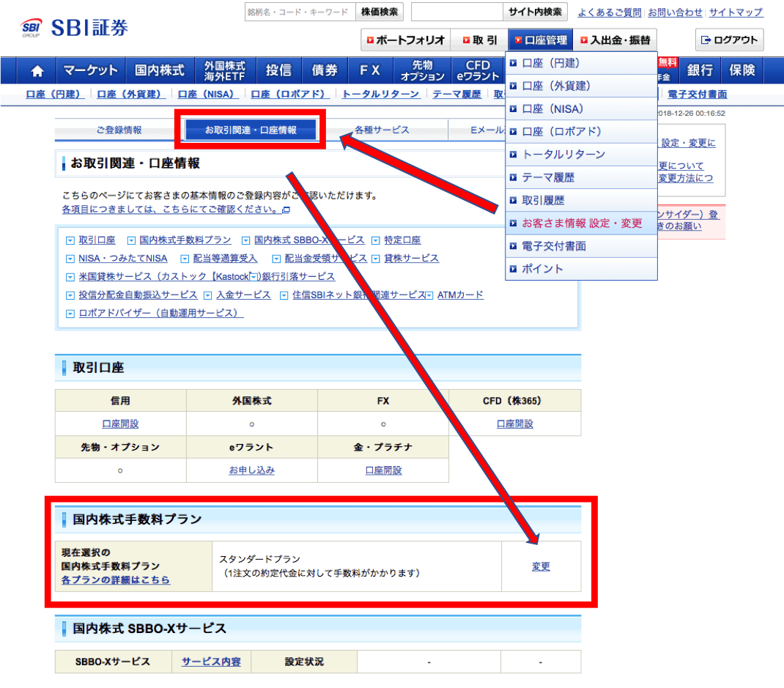Screen dimensions: 784x688
Task: Click the stock name keyword search field
Action: click(x=300, y=12)
